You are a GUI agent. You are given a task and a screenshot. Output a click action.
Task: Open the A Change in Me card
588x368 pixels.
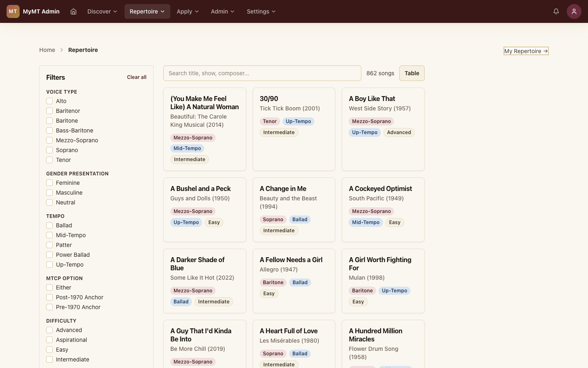point(294,210)
